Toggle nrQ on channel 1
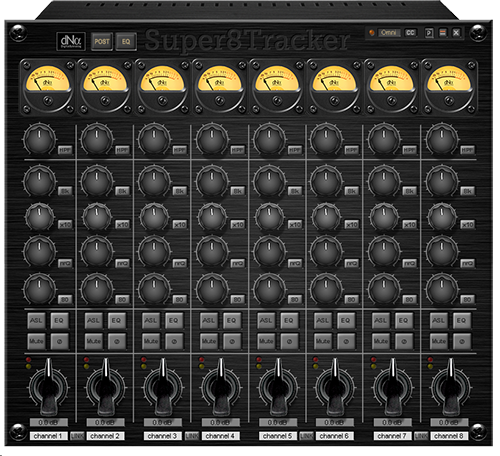This screenshot has height=456, width=500. (x=65, y=263)
